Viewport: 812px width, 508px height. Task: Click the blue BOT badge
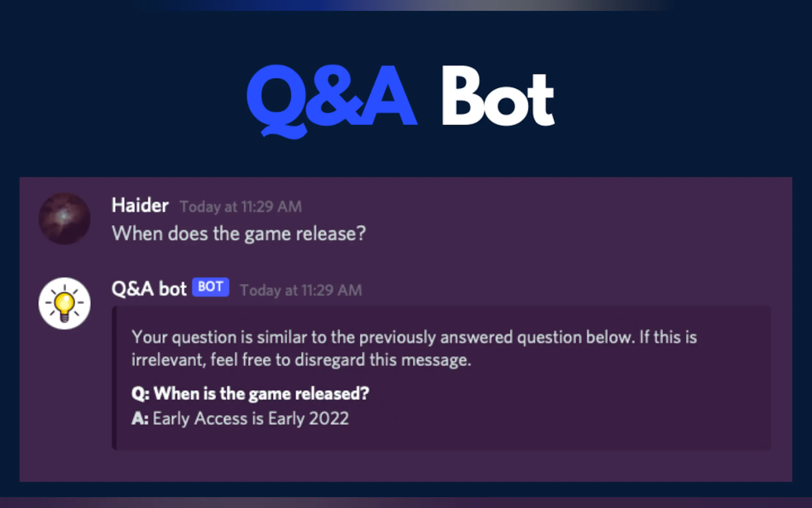click(x=210, y=287)
